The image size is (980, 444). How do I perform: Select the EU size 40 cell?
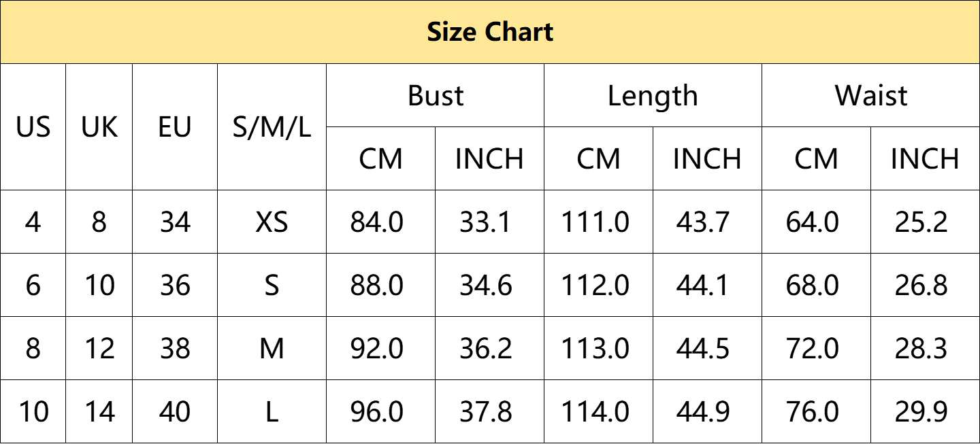[175, 412]
